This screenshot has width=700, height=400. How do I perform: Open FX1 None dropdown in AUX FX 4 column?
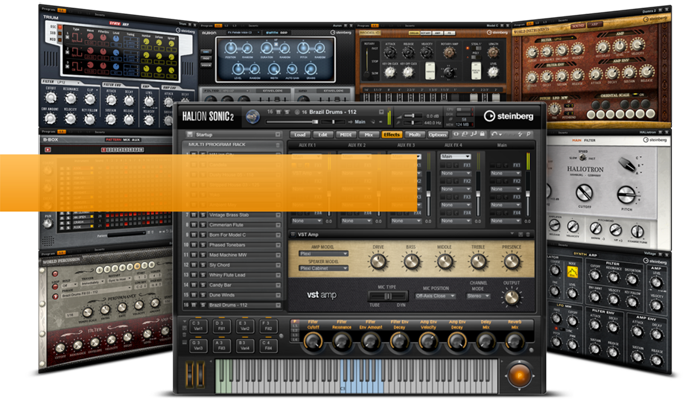click(455, 173)
